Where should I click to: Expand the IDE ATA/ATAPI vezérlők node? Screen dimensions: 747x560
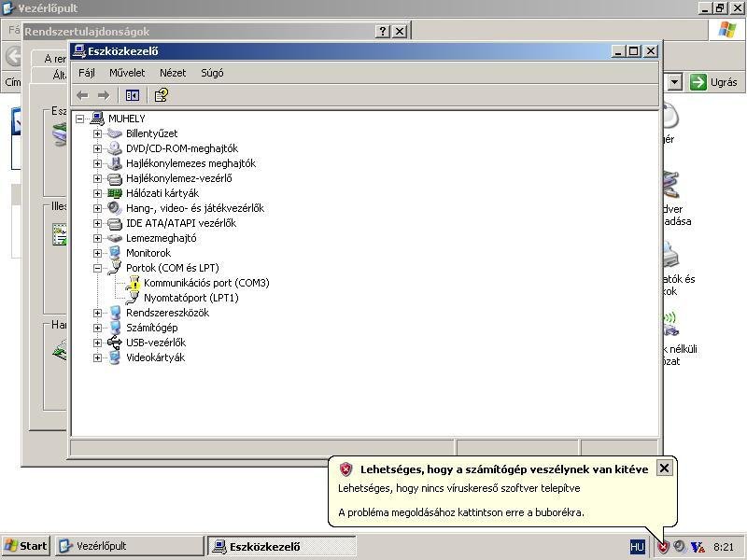pyautogui.click(x=97, y=223)
